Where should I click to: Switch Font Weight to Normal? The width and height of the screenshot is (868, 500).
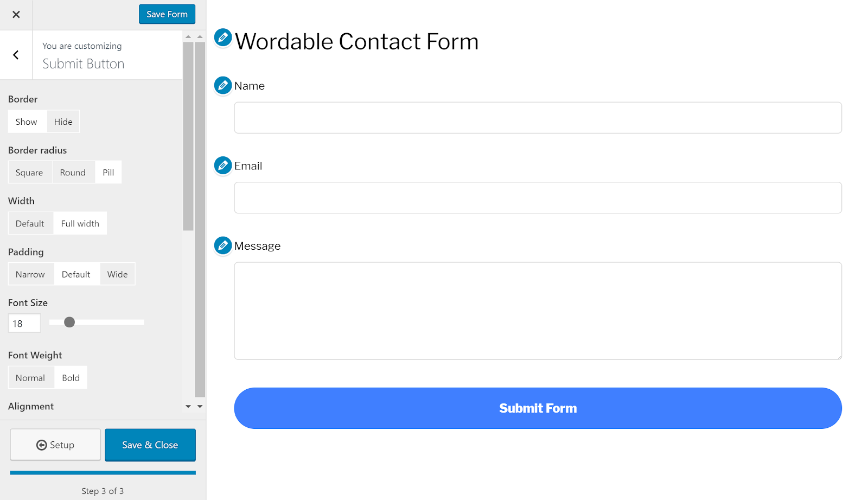(x=30, y=377)
